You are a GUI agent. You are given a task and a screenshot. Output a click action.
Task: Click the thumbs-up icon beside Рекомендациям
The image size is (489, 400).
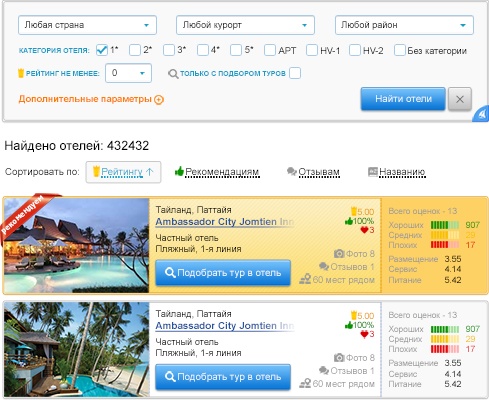179,171
